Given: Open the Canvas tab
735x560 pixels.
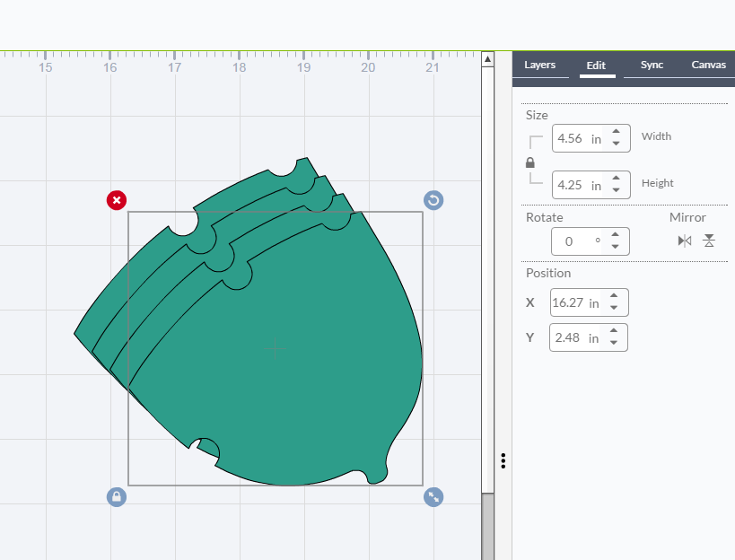Looking at the screenshot, I should tap(708, 66).
